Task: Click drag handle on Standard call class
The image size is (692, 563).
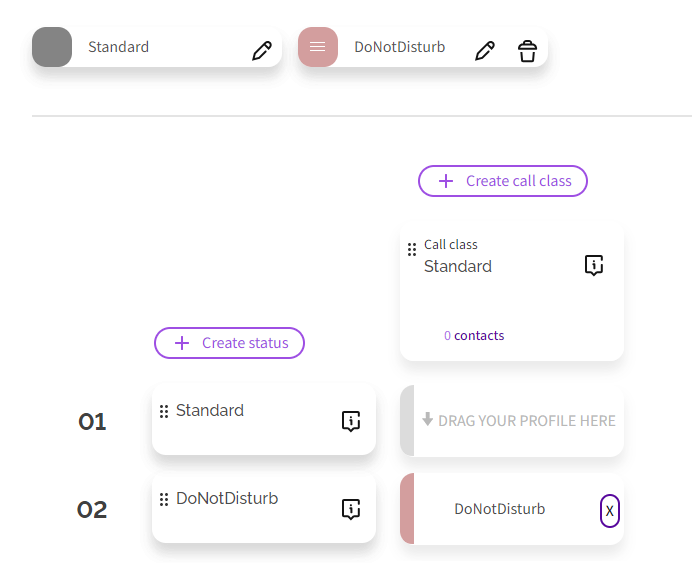Action: pyautogui.click(x=412, y=250)
